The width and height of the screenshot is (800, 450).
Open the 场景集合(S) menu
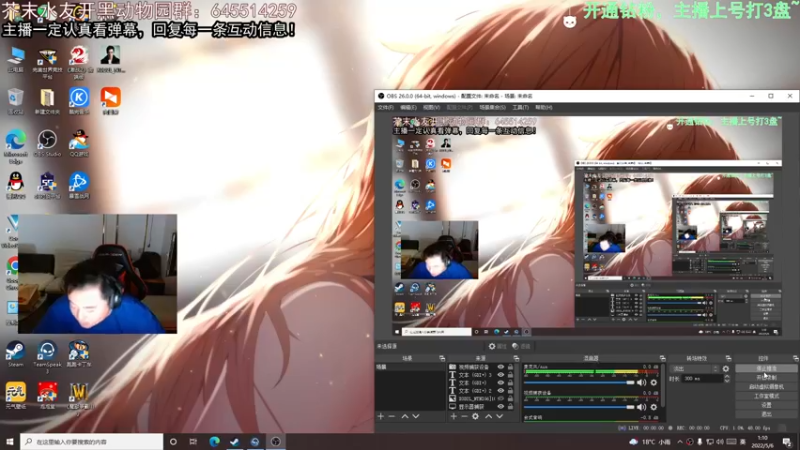pos(492,108)
